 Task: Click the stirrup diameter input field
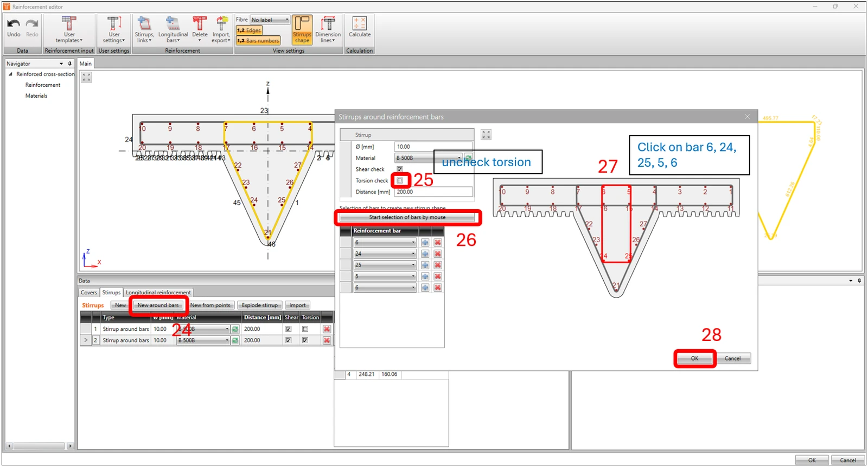click(433, 147)
